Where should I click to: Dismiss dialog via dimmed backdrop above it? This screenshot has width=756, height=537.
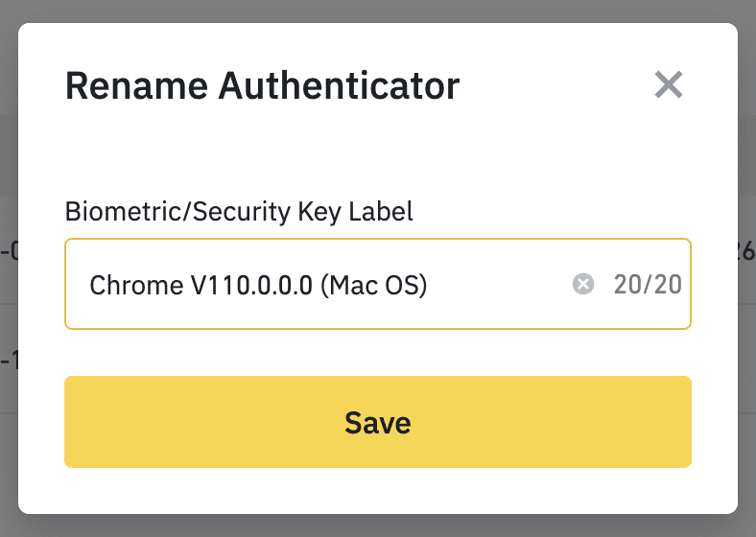click(x=378, y=10)
